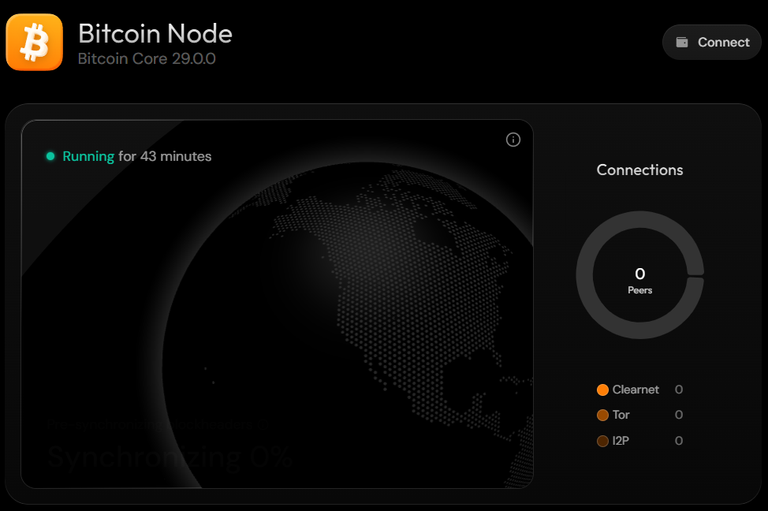Click the 'for 43 minutes' uptime text
The height and width of the screenshot is (511, 768).
[x=165, y=156]
